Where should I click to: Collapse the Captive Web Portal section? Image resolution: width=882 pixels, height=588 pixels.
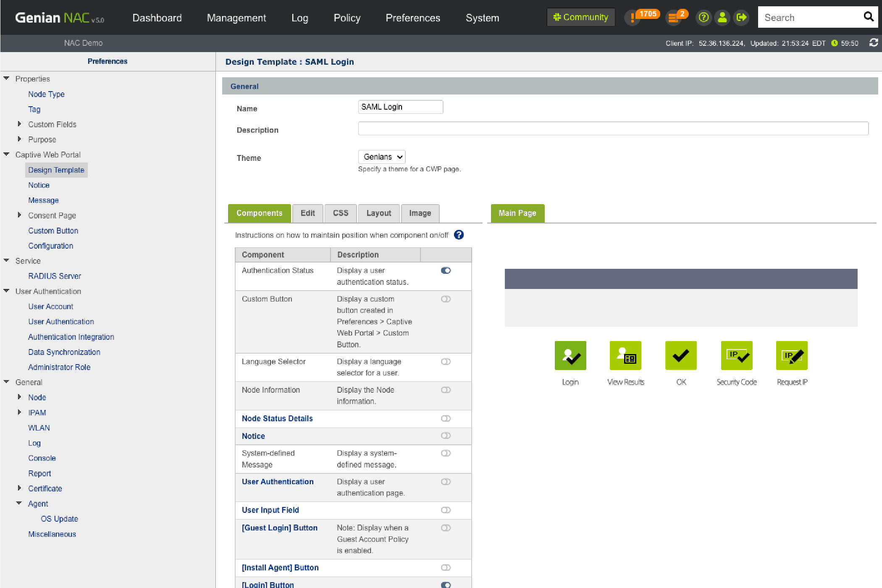coord(6,155)
